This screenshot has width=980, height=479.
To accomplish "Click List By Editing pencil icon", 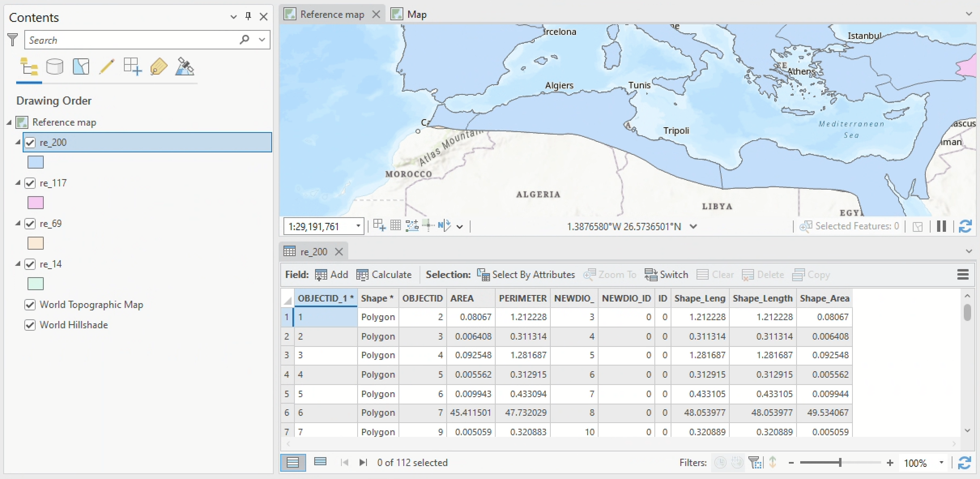I will (107, 67).
